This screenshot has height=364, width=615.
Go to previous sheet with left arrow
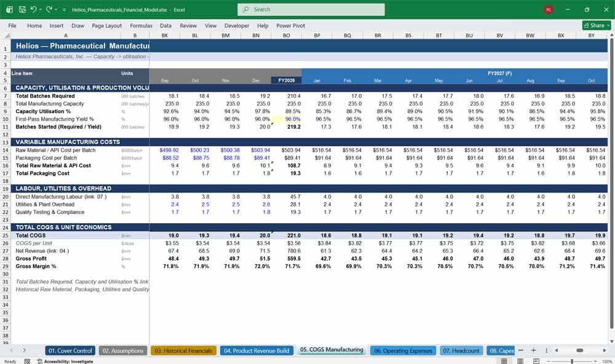pos(11,350)
